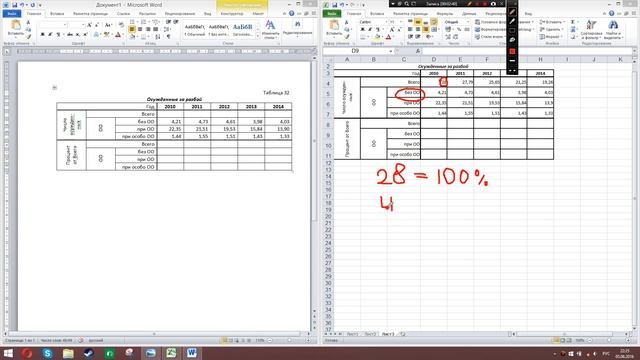Switch to Word's Вставка tab

(x=57, y=14)
